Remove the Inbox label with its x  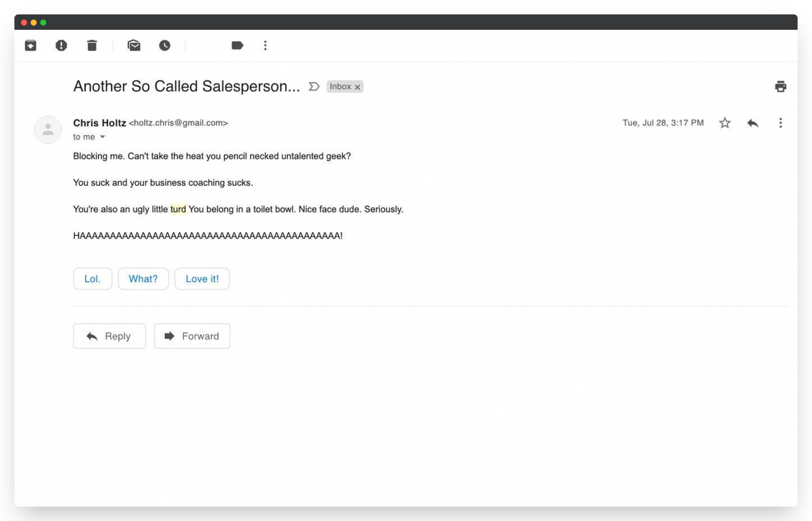(x=357, y=87)
